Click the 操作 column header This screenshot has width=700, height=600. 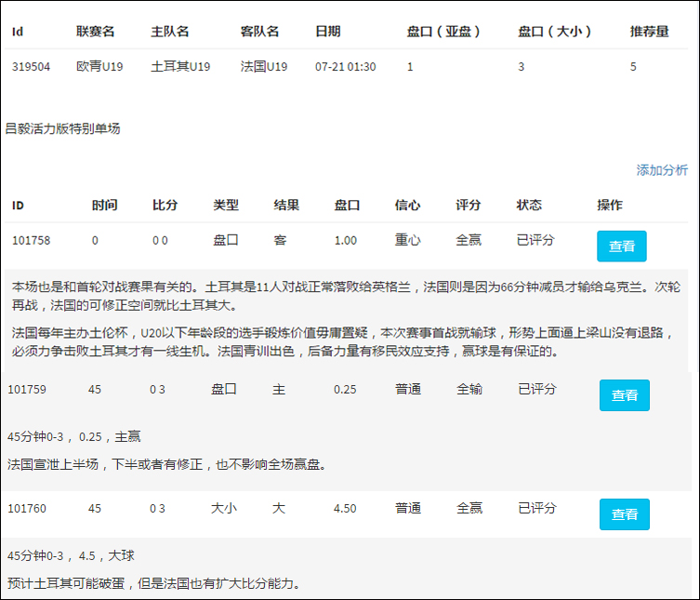(x=610, y=205)
